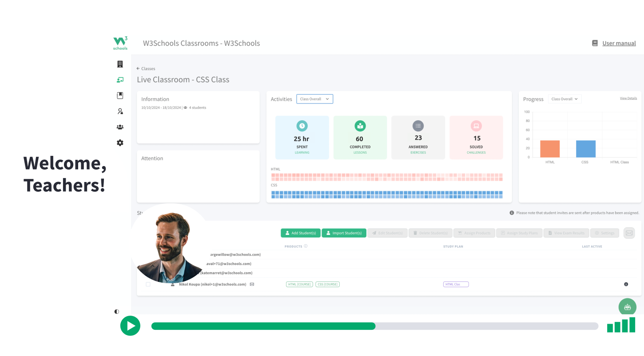Click the W3Schools logo

coord(120,43)
